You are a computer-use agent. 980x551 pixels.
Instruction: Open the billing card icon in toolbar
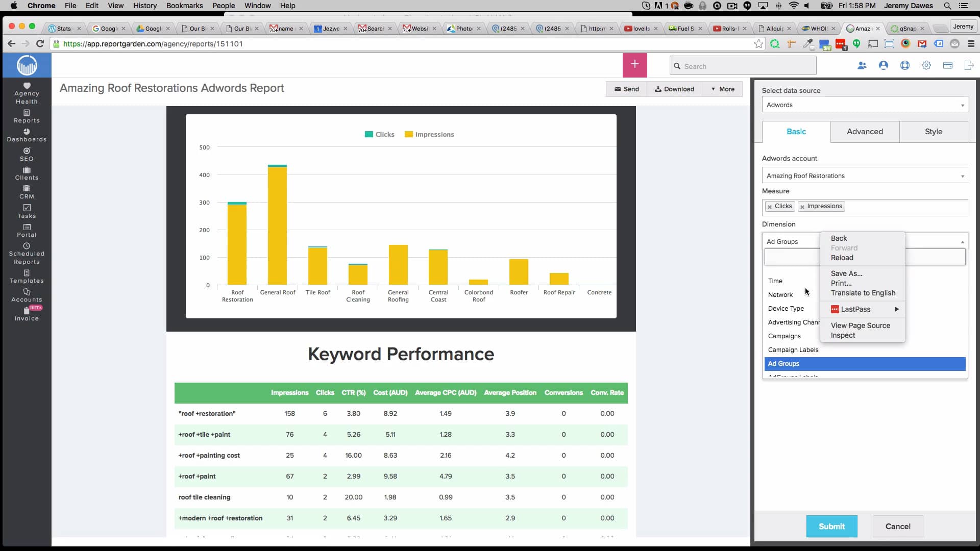coord(948,65)
